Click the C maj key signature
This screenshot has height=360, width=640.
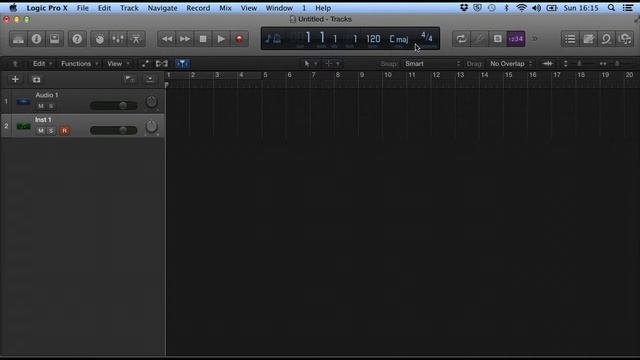tap(399, 39)
